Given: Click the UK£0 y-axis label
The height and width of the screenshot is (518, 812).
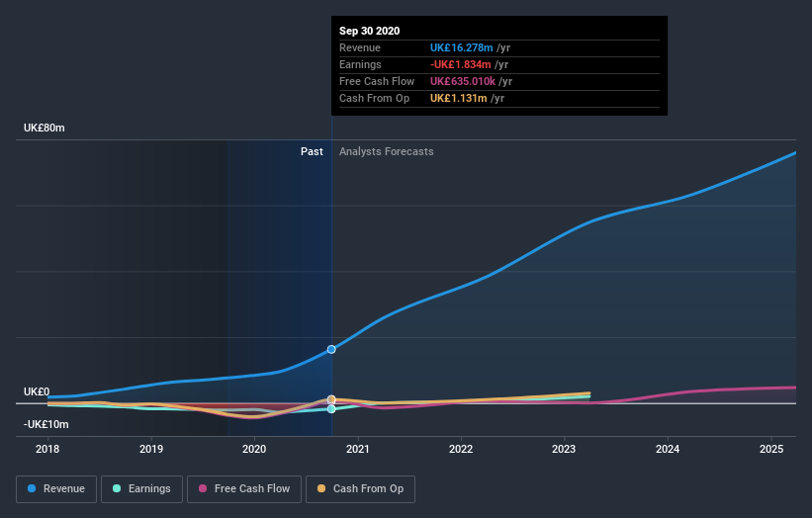Looking at the screenshot, I should click(x=37, y=391).
